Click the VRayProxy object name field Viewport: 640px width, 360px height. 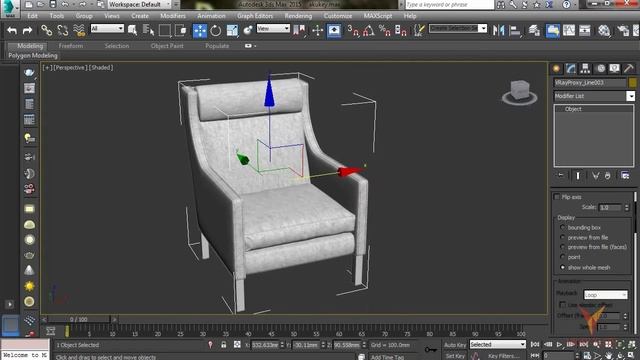pos(590,82)
